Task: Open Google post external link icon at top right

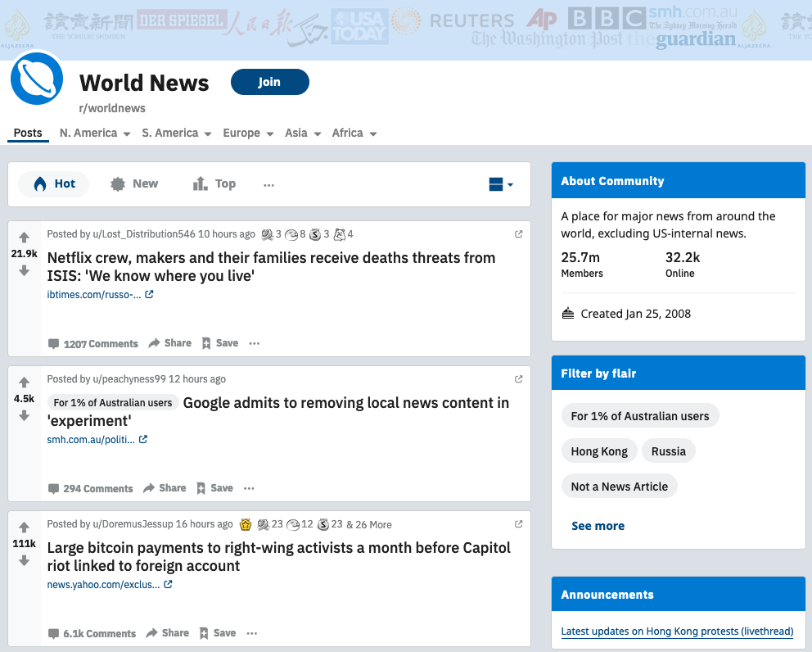Action: pyautogui.click(x=518, y=379)
